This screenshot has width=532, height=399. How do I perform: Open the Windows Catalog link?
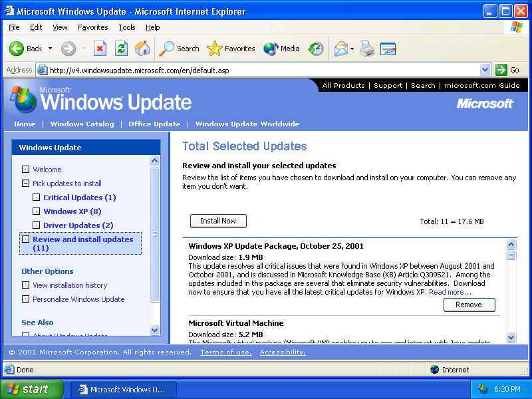(x=82, y=124)
